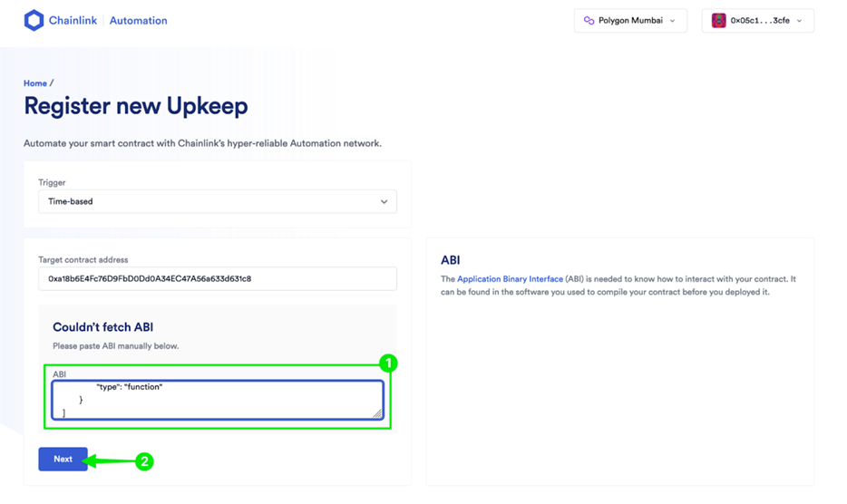Grab the ABI text area resize handle

pyautogui.click(x=377, y=413)
